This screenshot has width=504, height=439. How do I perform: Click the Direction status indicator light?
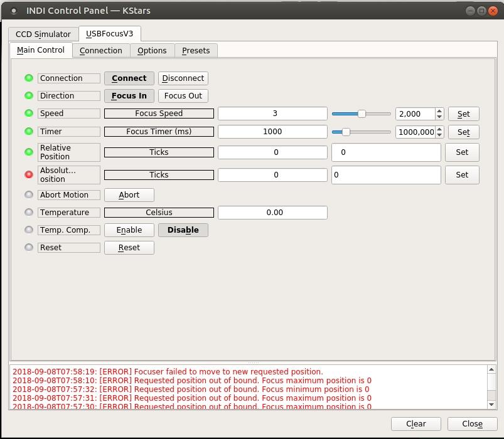pyautogui.click(x=29, y=96)
